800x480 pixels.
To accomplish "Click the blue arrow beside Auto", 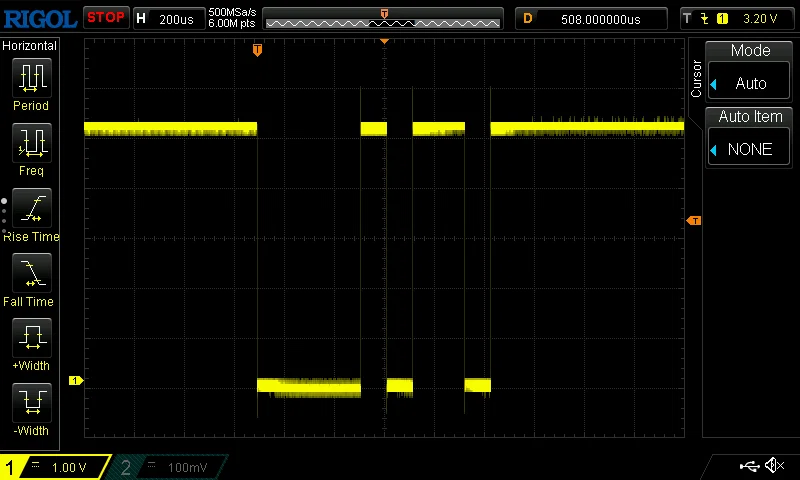I will point(714,84).
